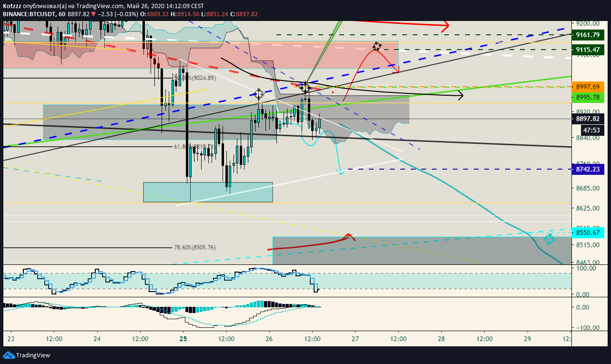Click the 27 date on time axis
Image resolution: width=611 pixels, height=364 pixels.
[x=356, y=339]
